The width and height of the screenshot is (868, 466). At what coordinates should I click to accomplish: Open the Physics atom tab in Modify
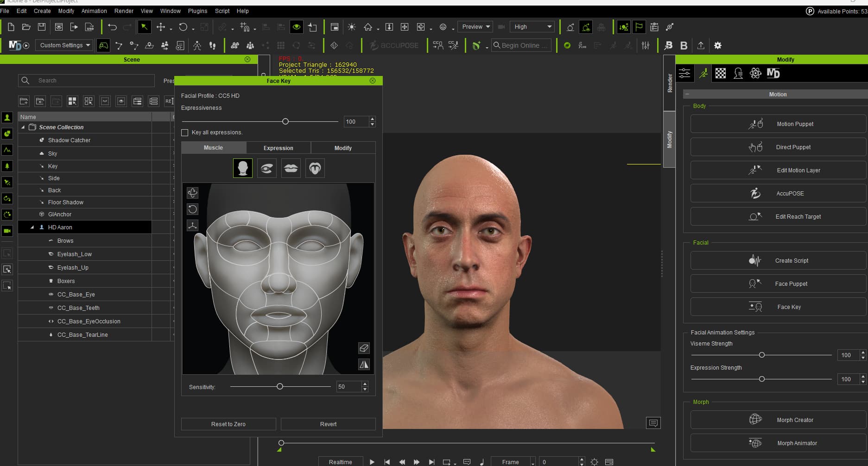755,73
